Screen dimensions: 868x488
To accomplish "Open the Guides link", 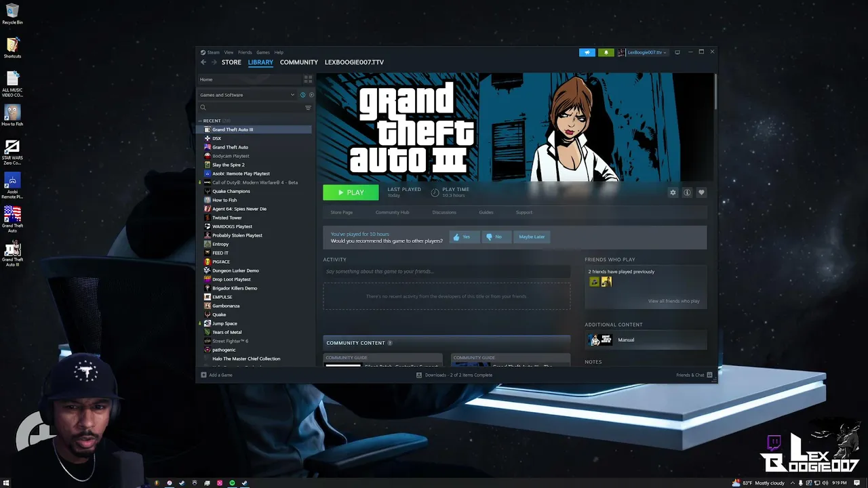I will pos(486,212).
